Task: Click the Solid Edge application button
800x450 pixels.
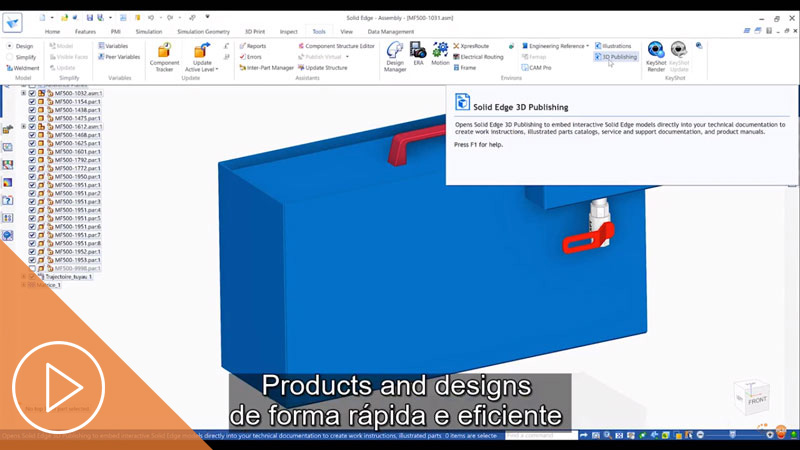Action: 12,21
